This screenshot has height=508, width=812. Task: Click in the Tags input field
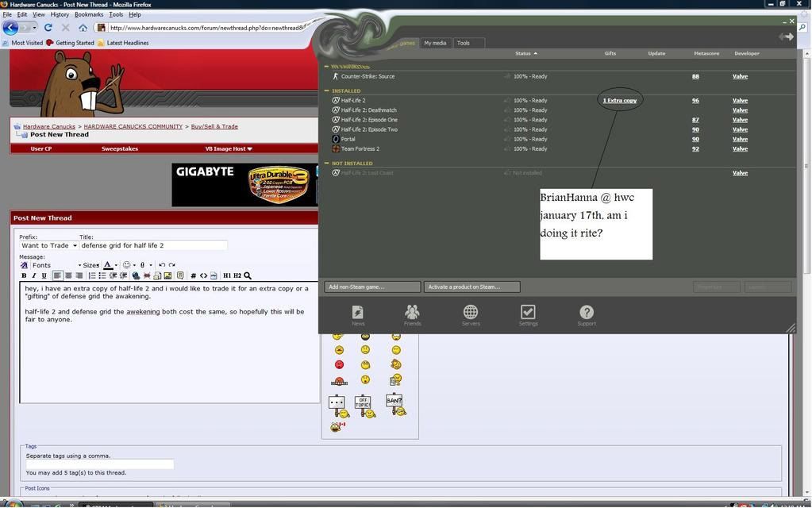(100, 464)
